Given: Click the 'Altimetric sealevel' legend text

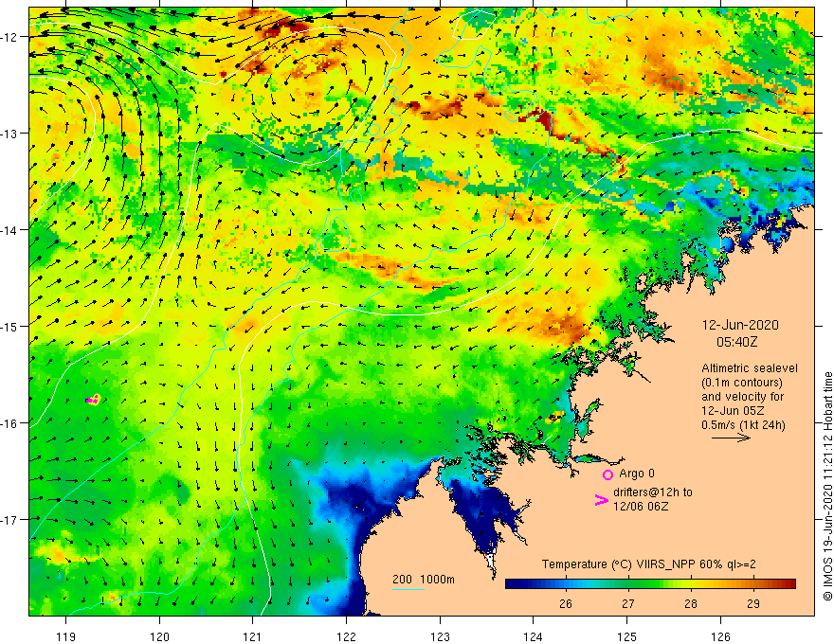Looking at the screenshot, I should pyautogui.click(x=750, y=368).
